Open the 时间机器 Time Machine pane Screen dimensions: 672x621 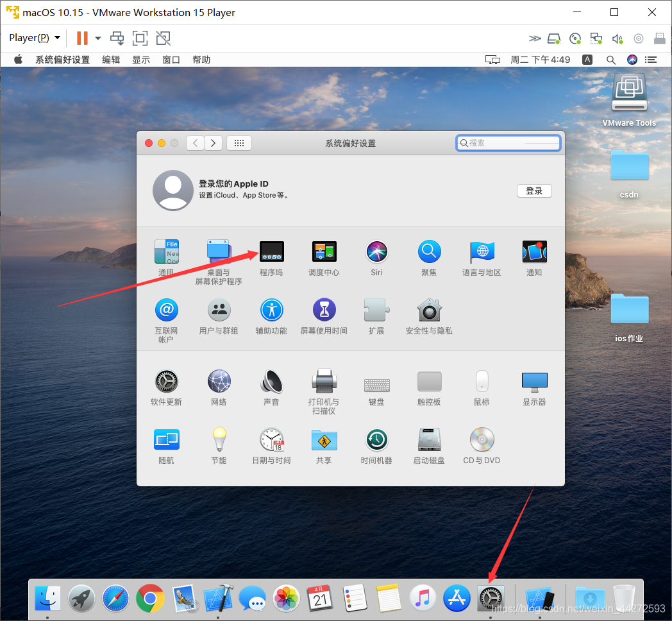click(376, 440)
